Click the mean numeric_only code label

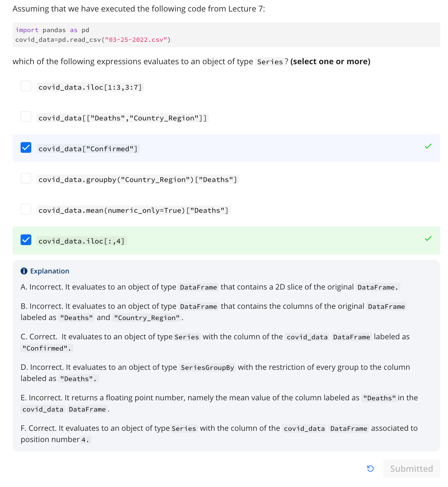pos(134,210)
